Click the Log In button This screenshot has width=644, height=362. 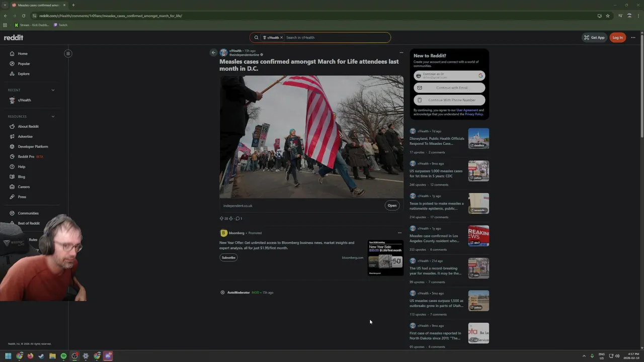[x=617, y=38]
